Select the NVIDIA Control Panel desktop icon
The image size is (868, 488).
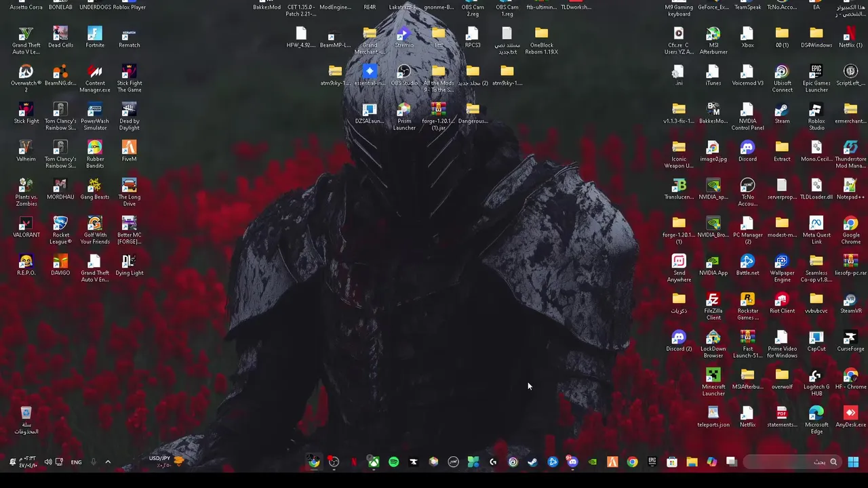tap(747, 117)
